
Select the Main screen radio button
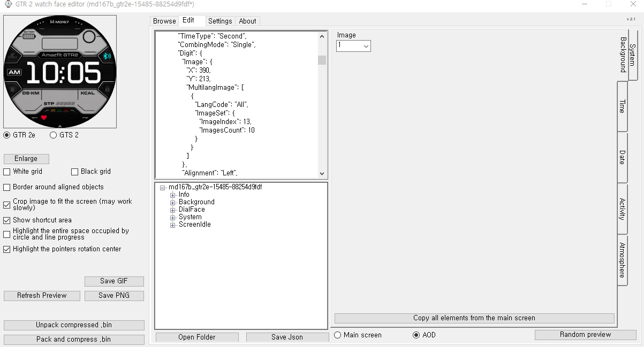(337, 335)
